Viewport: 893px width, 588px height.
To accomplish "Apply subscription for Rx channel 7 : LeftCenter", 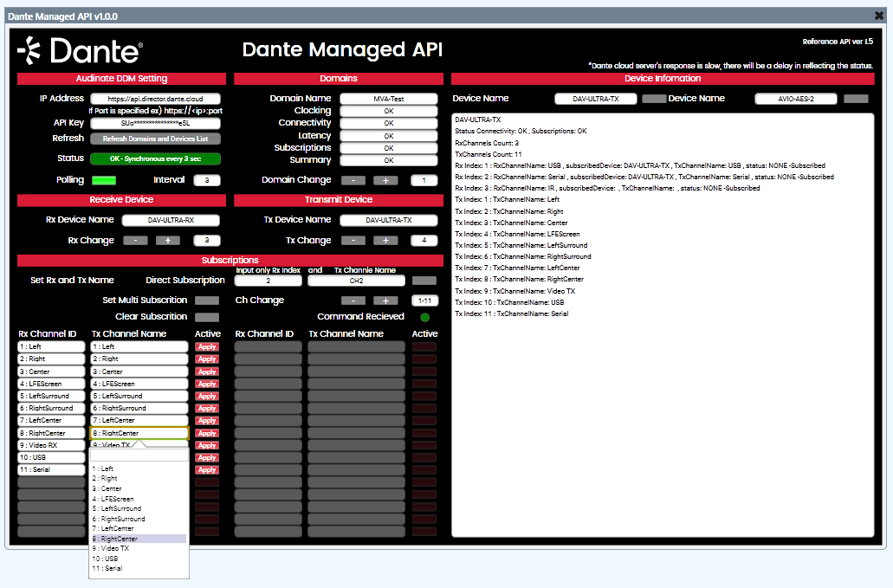I will [x=207, y=421].
